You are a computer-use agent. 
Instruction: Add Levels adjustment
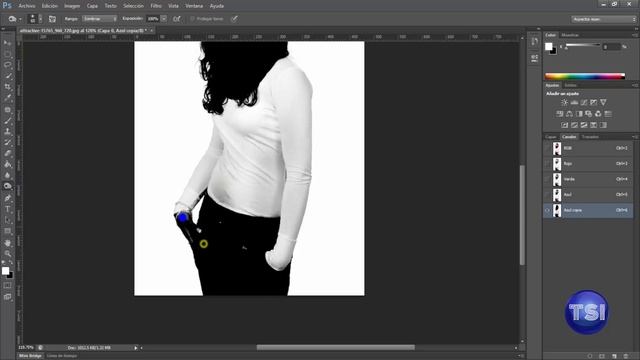pos(574,102)
